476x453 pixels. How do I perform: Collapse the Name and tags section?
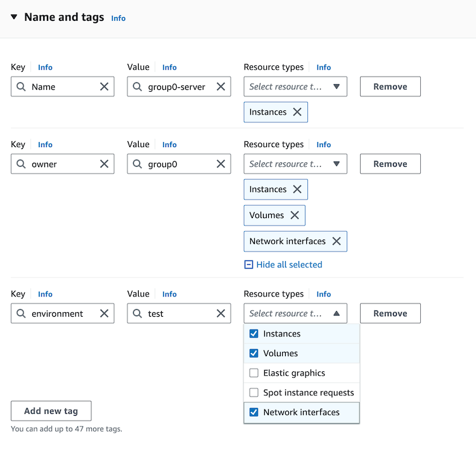(14, 17)
